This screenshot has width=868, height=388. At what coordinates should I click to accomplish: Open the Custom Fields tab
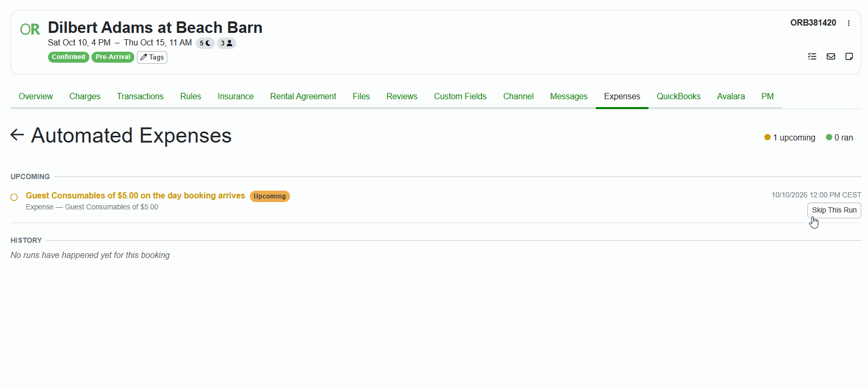coord(460,96)
